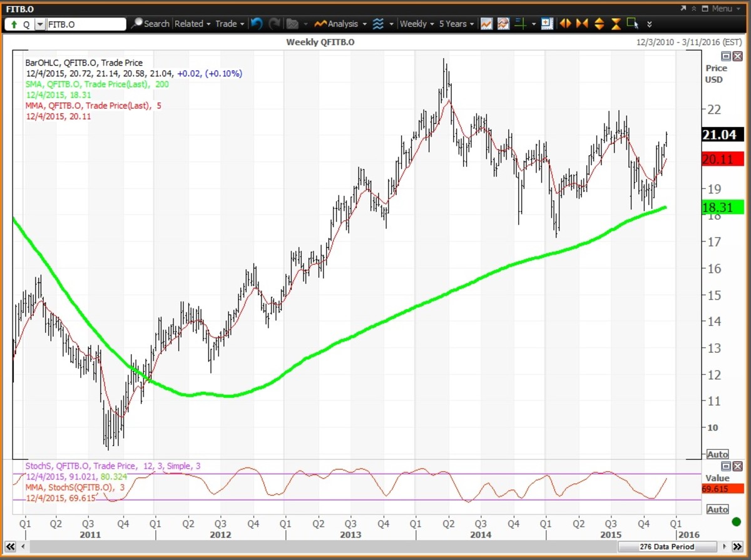
Task: Click the 276 Data Period scrollbar handle
Action: pyautogui.click(x=668, y=547)
